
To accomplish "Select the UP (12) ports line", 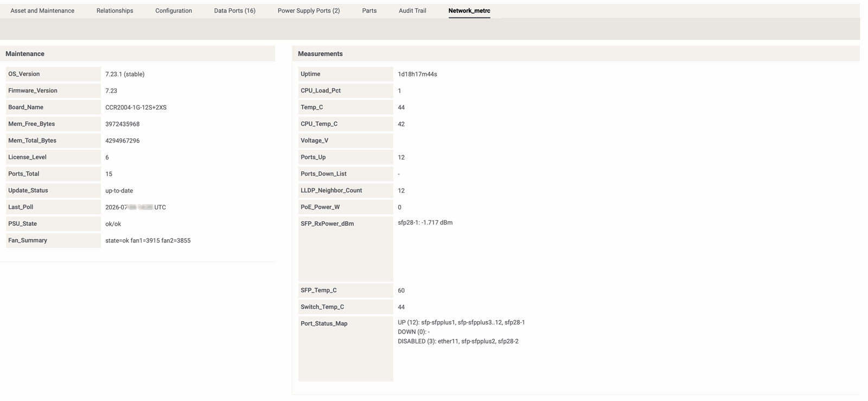I will click(x=461, y=322).
